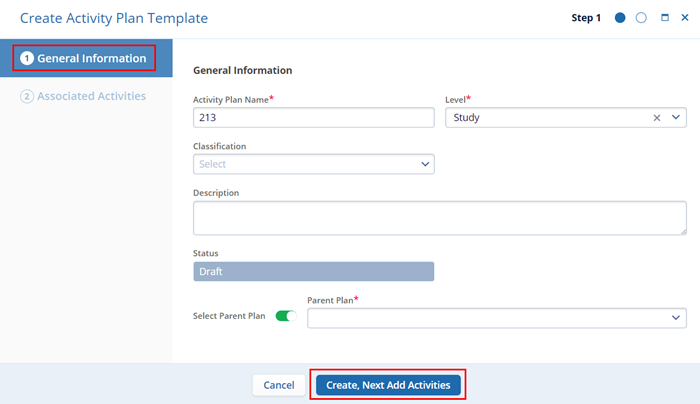Click the filled step 1 circle indicator
Viewport: 700px width, 404px height.
620,18
